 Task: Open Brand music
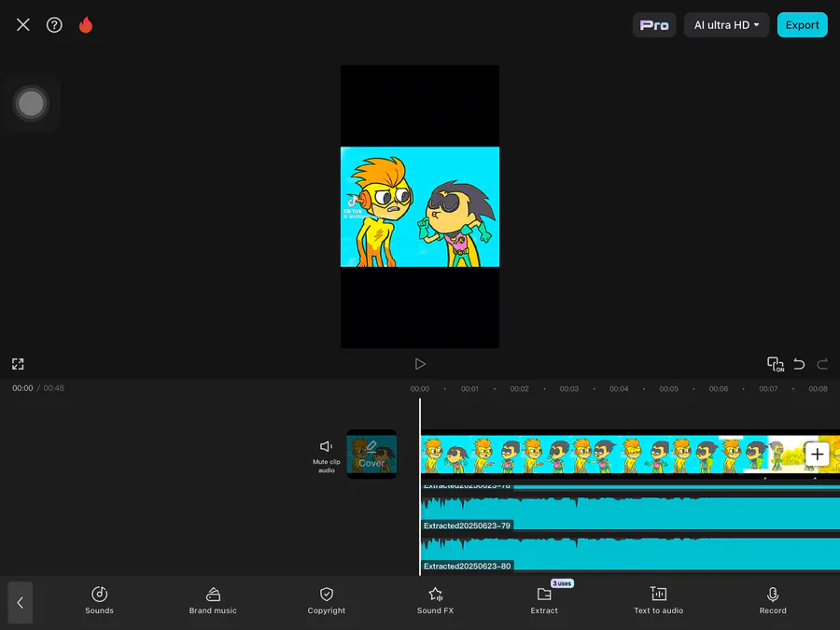[x=213, y=600]
